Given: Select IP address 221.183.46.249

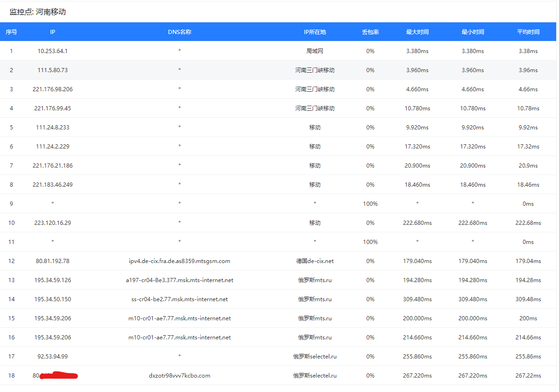Looking at the screenshot, I should (x=53, y=185).
